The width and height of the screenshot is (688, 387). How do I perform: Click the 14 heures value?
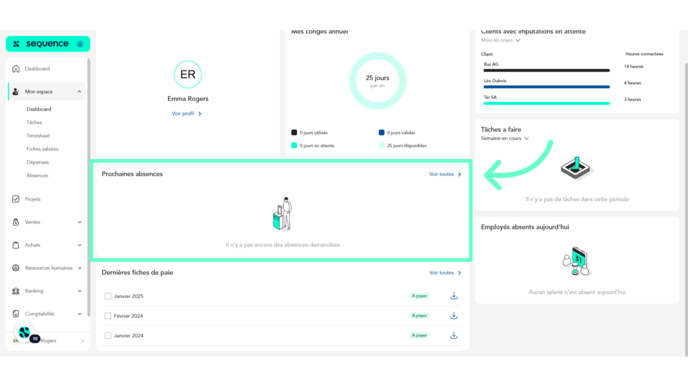[x=634, y=67]
